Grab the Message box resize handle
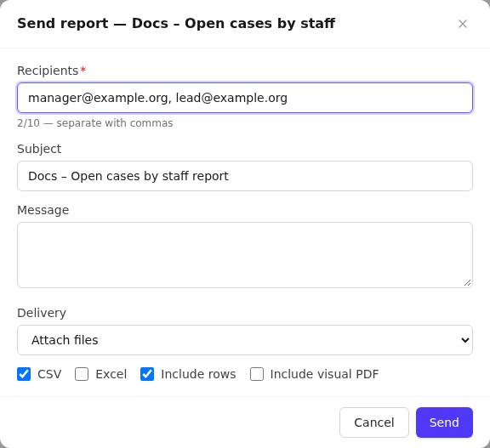Image resolution: width=490 pixels, height=448 pixels. click(x=468, y=283)
